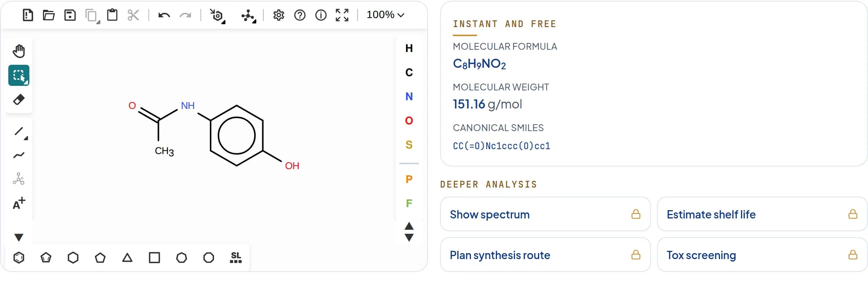Viewport: 868px width, 290px height.
Task: Select the Chain drawing tool
Action: click(x=19, y=155)
